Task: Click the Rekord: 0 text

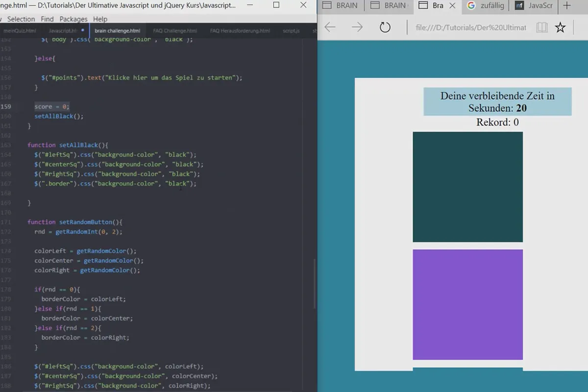Action: point(497,122)
